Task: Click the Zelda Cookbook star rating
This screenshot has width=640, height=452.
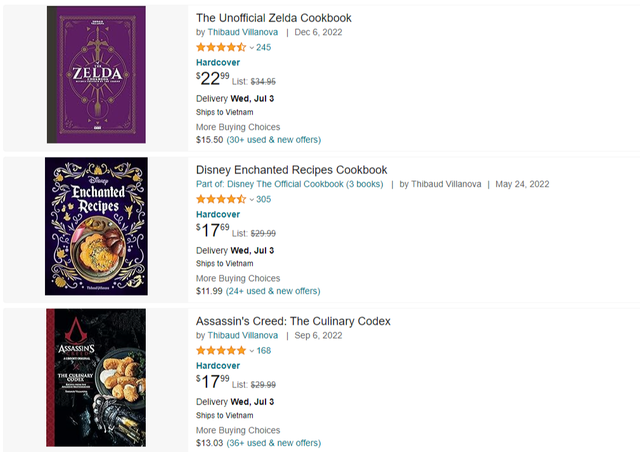Action: [x=220, y=47]
